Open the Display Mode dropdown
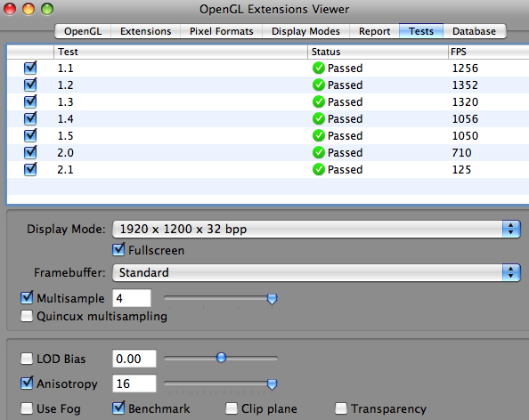 click(316, 230)
